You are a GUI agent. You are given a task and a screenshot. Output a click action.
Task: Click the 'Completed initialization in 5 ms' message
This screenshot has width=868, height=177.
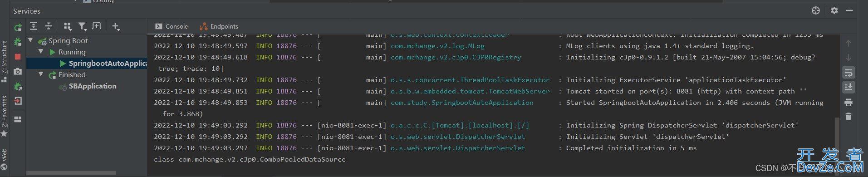tap(631, 148)
